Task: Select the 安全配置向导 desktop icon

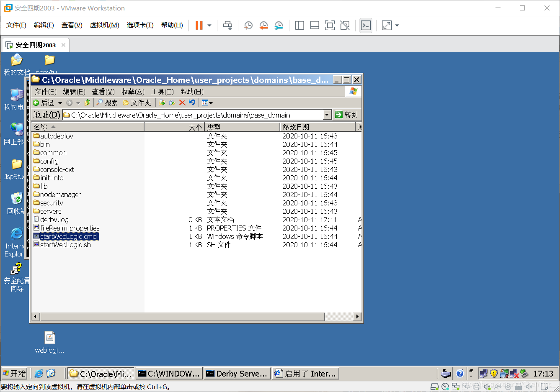Action: [x=17, y=277]
